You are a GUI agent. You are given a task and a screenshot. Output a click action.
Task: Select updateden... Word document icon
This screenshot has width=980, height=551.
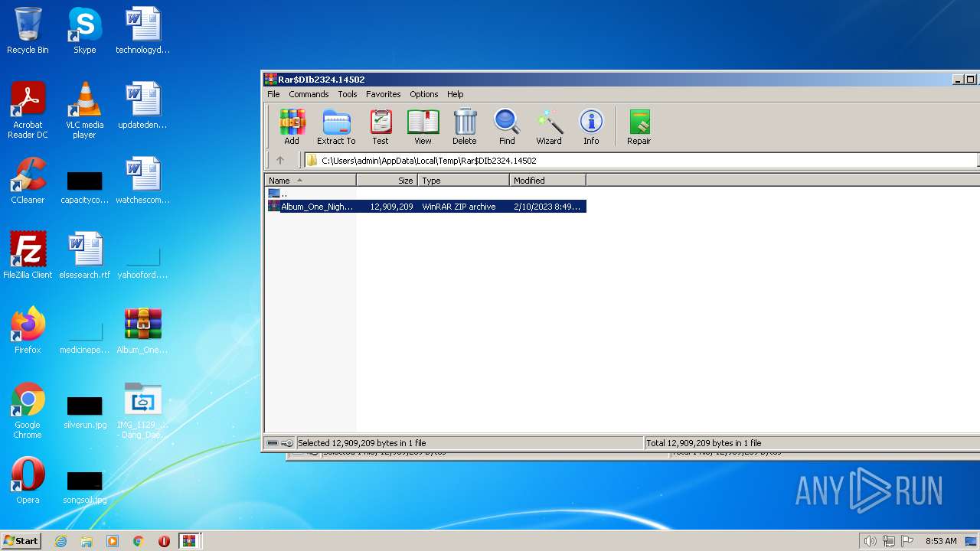[142, 106]
